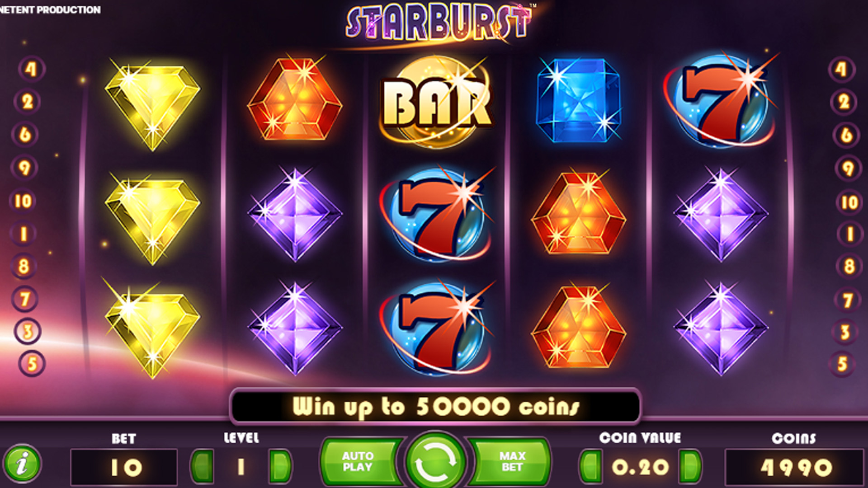This screenshot has width=868, height=488.
Task: Click the blue gem on the fourth reel
Action: pyautogui.click(x=579, y=101)
